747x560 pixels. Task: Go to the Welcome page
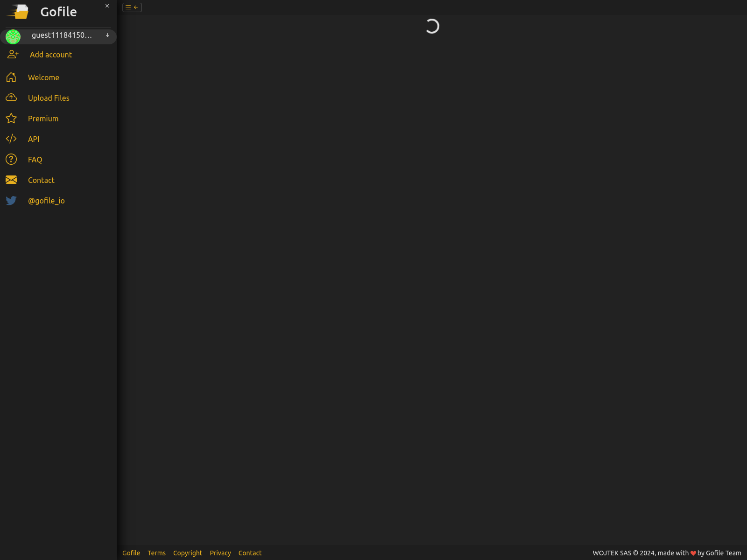click(x=43, y=77)
